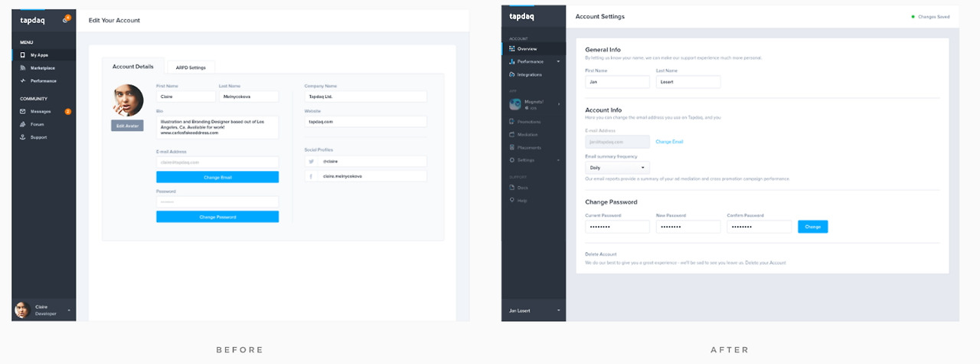The width and height of the screenshot is (980, 364).
Task: Click the Last Name field containing Melnycokova
Action: point(249,97)
